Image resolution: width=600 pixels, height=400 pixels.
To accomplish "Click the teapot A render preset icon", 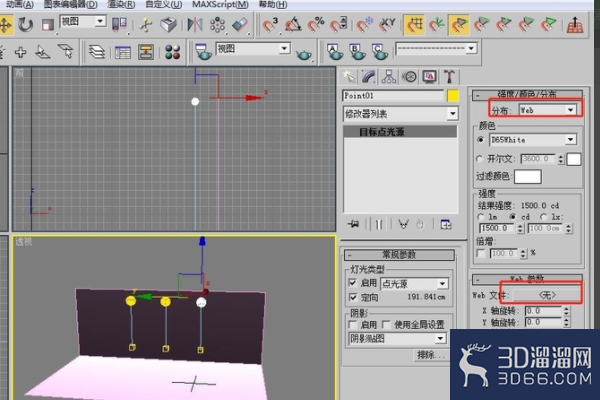I will click(x=335, y=52).
